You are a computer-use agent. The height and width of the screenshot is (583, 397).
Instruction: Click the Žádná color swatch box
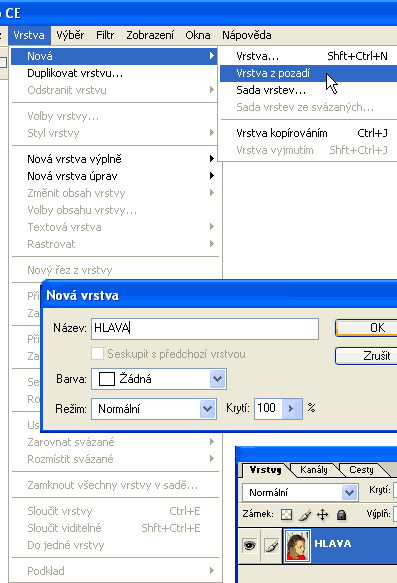[107, 379]
